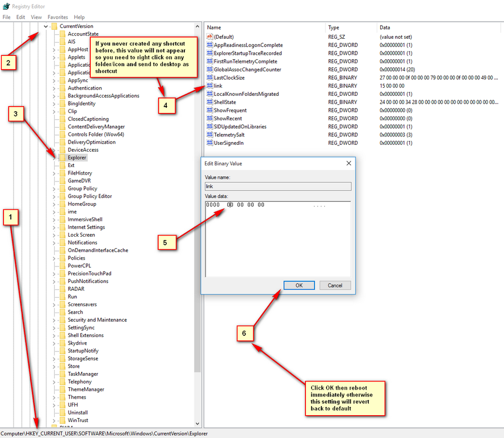Expand the FileHistory key

[54, 173]
